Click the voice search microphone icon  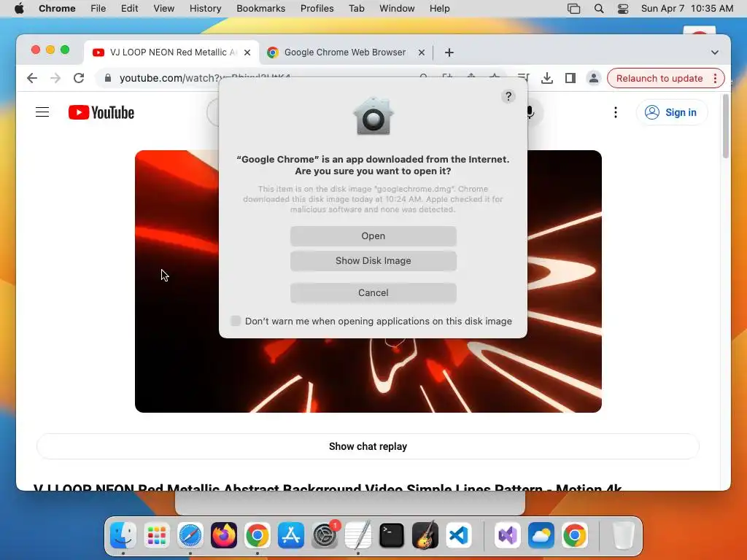pos(531,112)
